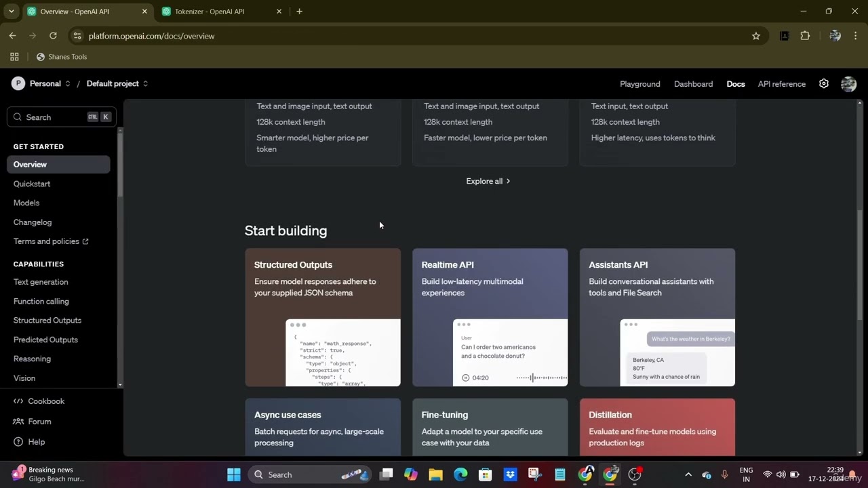868x488 pixels.
Task: Close the Tokenizer - OpenAI API tab
Action: coord(279,12)
